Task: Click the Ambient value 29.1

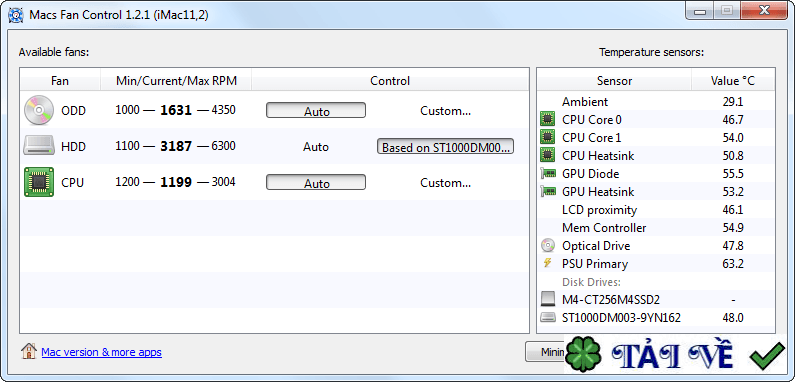Action: (x=733, y=101)
